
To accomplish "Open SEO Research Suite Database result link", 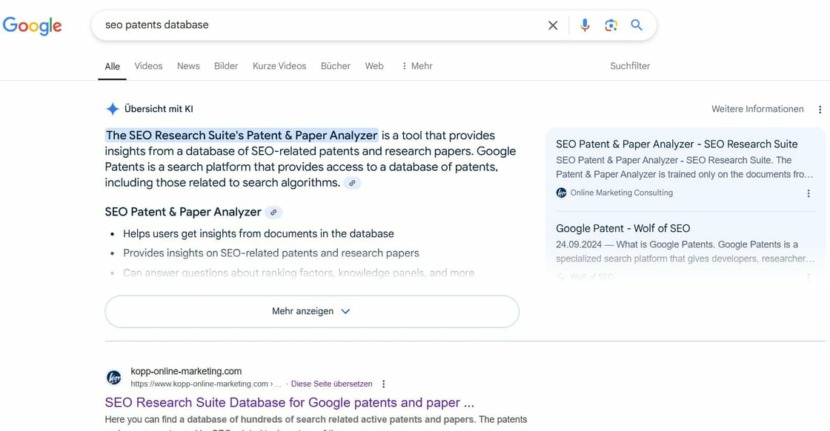I will click(290, 402).
